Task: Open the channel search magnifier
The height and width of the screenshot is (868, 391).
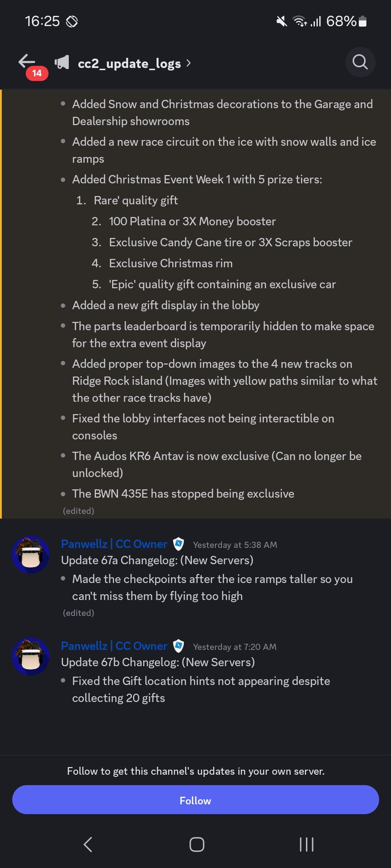Action: [x=360, y=62]
